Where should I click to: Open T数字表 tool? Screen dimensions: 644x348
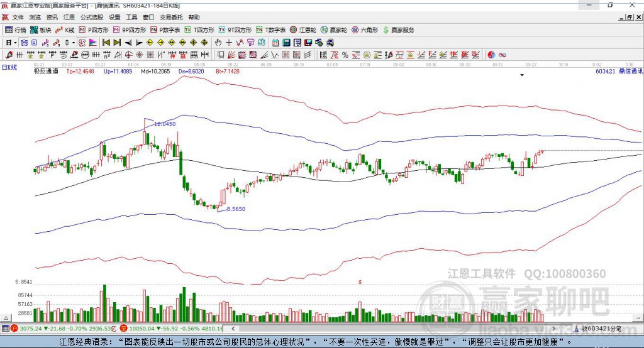pos(270,30)
